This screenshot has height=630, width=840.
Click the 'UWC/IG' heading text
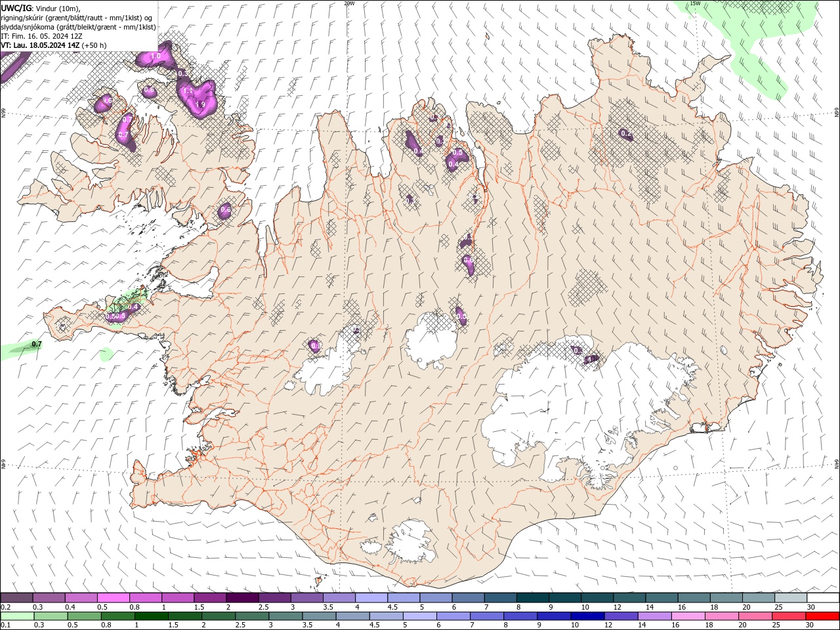point(16,8)
